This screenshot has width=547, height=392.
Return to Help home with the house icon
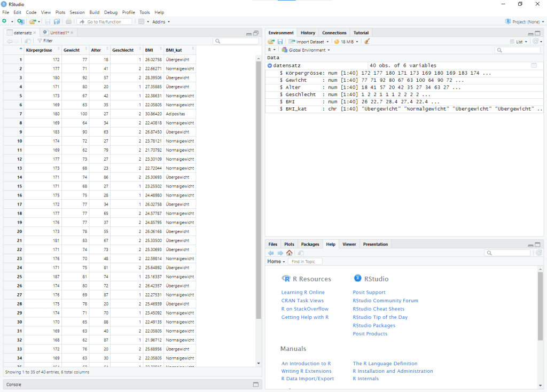(x=288, y=253)
